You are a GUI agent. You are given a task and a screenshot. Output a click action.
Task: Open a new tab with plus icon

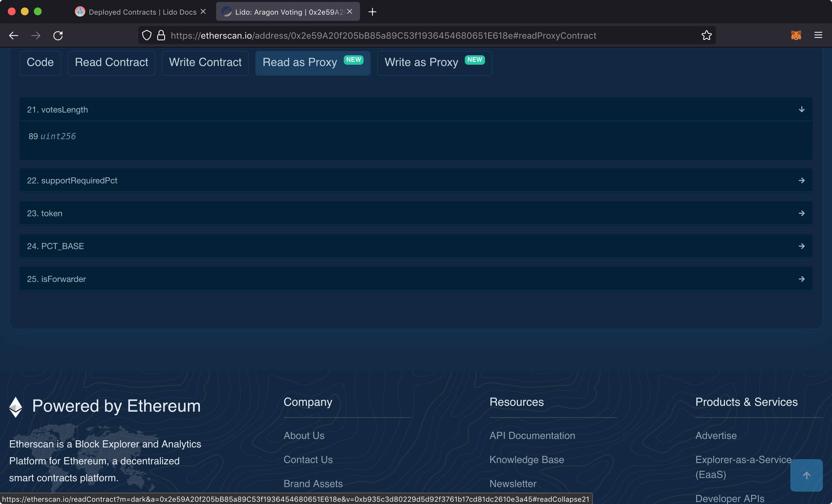click(x=372, y=12)
